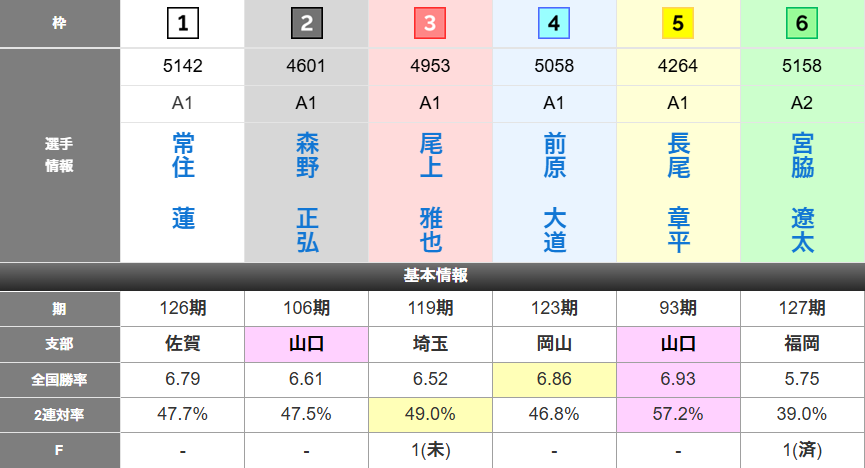Viewport: 865px width, 468px height.
Task: Select the highlighted 6.93 win rate cell
Action: point(678,378)
